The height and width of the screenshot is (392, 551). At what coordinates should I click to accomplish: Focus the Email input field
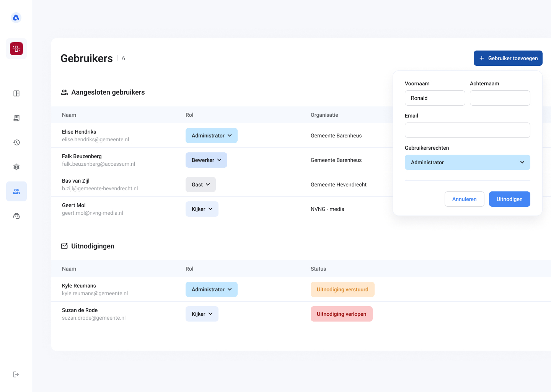pos(468,130)
